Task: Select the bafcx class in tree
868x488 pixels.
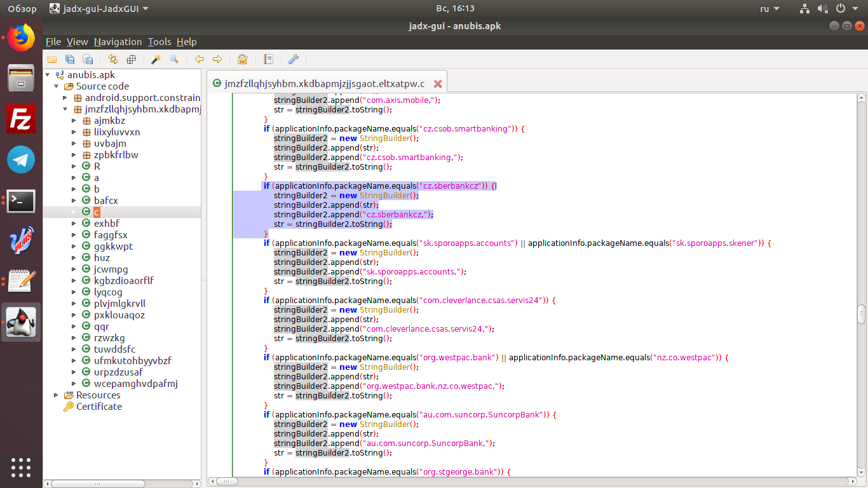Action: click(x=105, y=201)
